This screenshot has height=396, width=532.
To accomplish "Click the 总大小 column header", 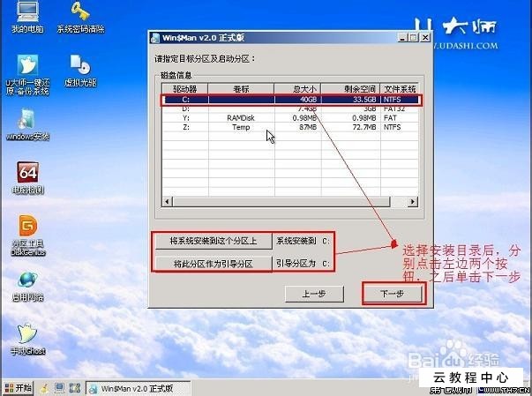I will pos(298,89).
